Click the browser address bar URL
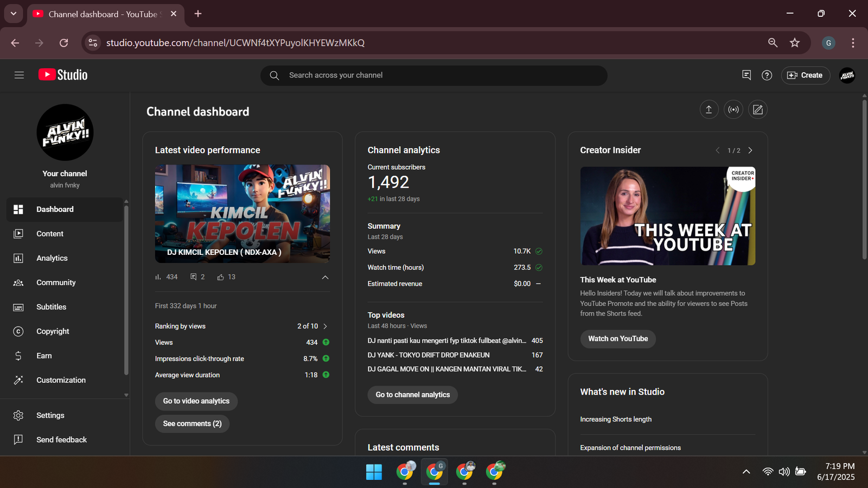 coord(235,43)
